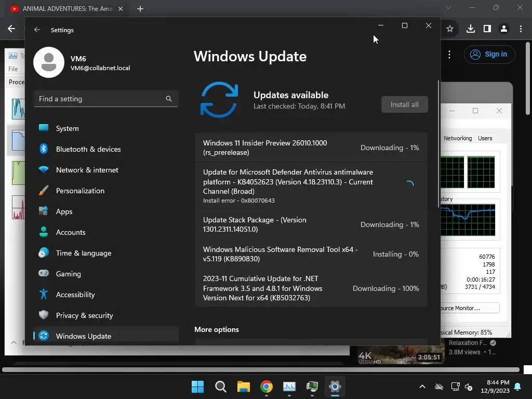Click Settings gear taskbar icon
This screenshot has width=532, height=399.
coord(335,387)
